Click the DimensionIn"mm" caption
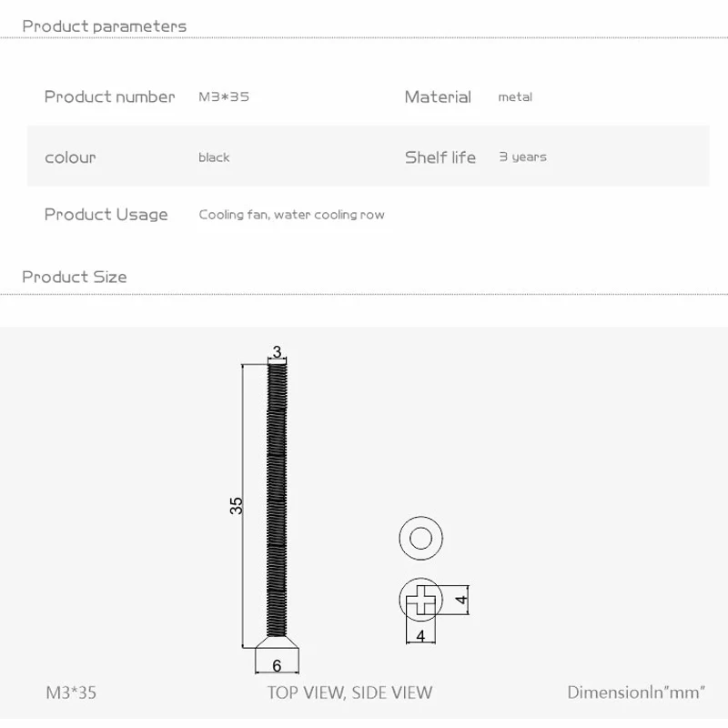 636,693
